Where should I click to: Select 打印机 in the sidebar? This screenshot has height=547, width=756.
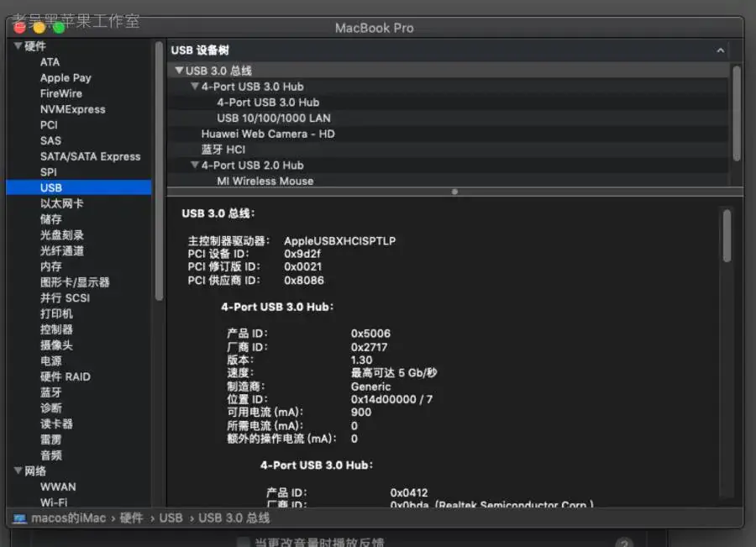pos(56,313)
